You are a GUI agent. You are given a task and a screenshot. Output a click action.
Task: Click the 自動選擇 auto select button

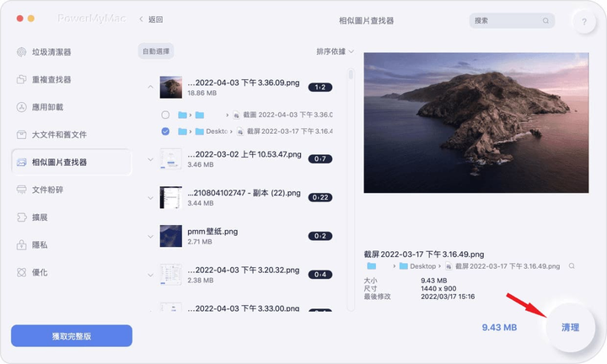point(156,51)
